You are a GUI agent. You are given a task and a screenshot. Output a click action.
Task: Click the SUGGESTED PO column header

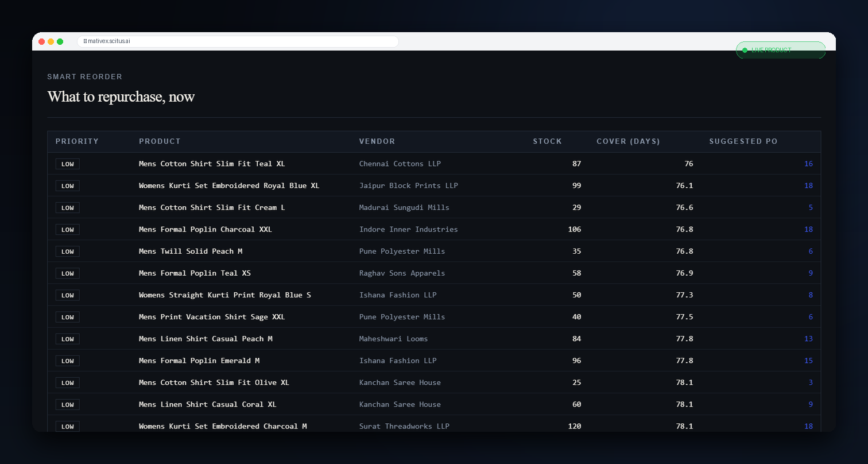point(743,141)
